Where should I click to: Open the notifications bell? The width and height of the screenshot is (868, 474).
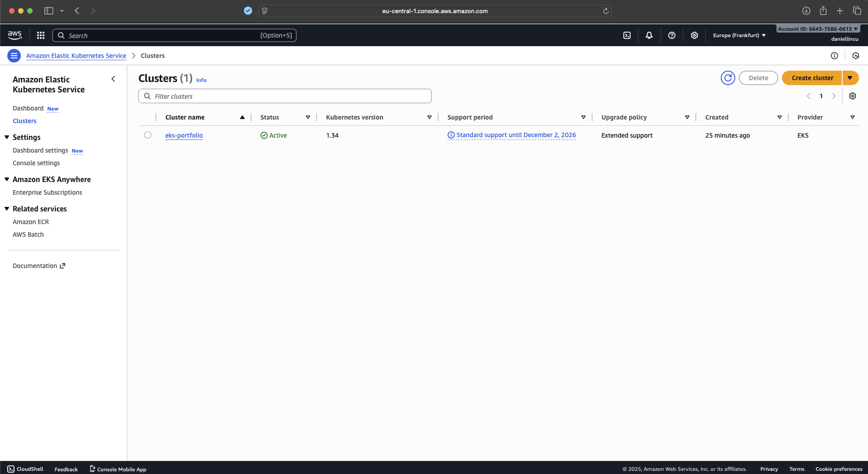pos(649,35)
